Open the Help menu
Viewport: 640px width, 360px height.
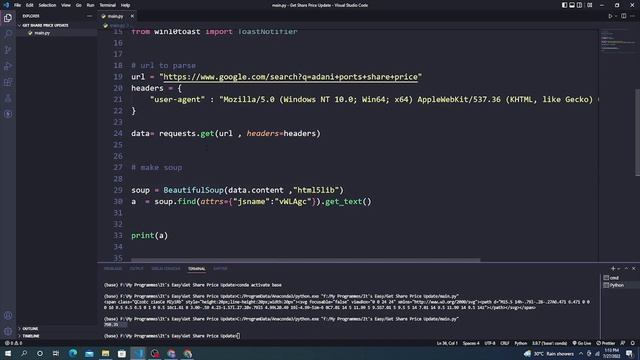[125, 5]
